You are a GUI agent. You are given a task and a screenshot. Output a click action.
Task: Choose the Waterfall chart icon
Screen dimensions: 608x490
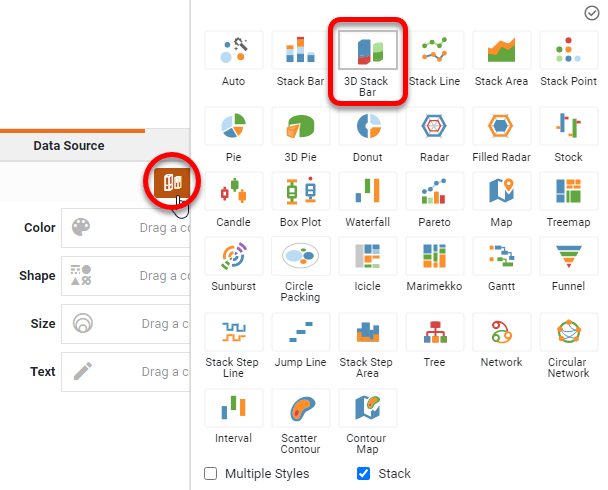pyautogui.click(x=367, y=192)
